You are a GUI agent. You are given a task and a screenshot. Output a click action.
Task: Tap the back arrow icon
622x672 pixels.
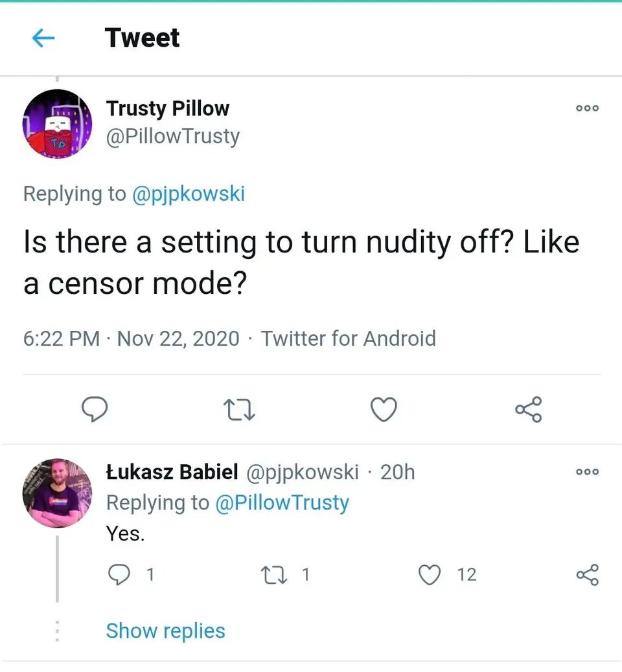tap(43, 39)
